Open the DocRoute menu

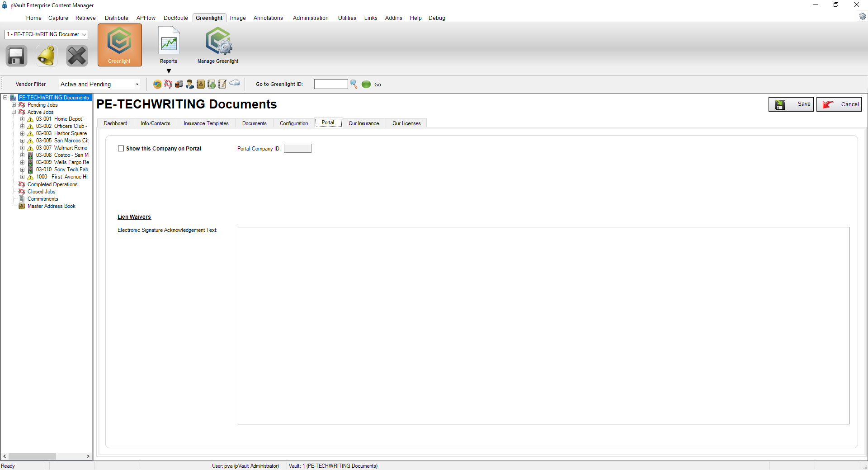point(176,18)
